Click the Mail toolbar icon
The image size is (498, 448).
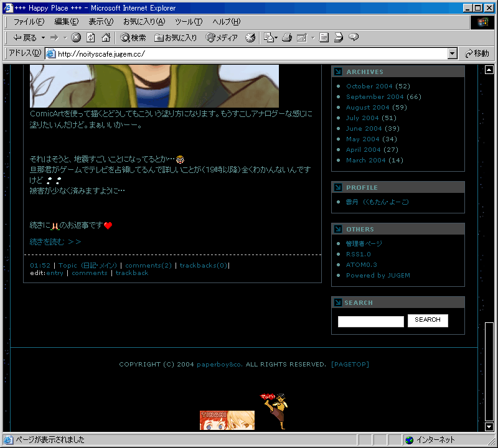270,37
